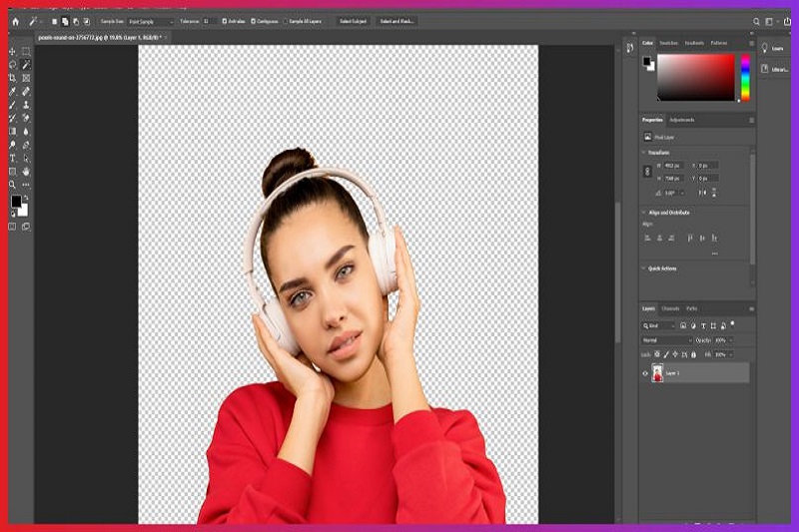
Task: Choose New Selection mode in options bar
Action: (x=54, y=21)
